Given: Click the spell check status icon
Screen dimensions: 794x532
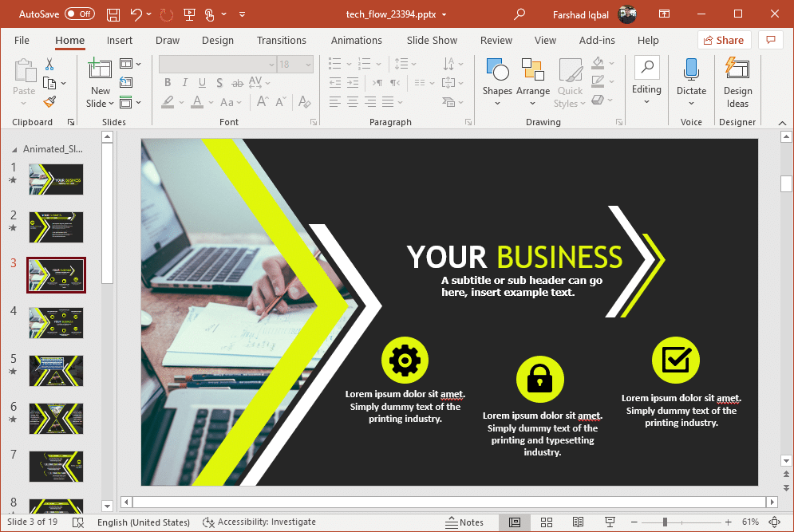Looking at the screenshot, I should click(x=77, y=522).
